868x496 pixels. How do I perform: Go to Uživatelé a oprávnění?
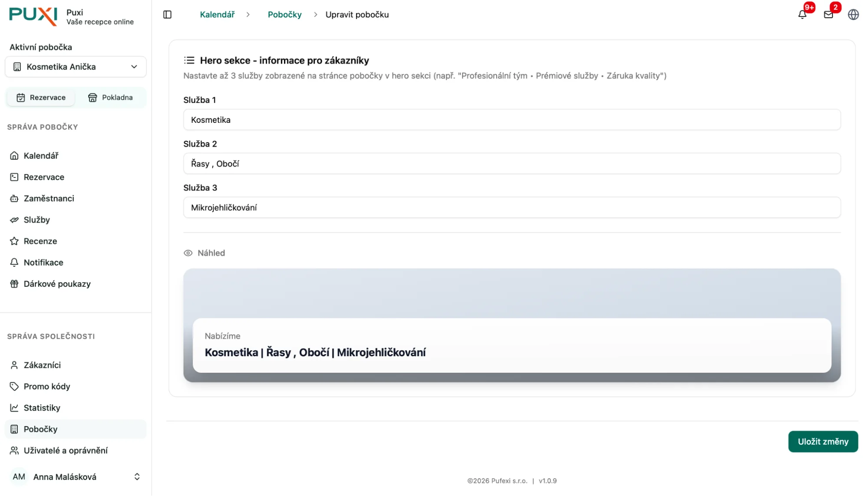(66, 450)
